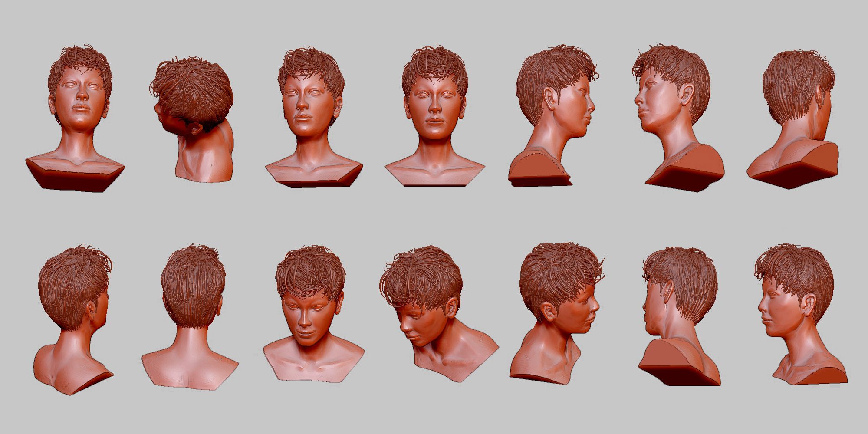Click the tilted bust leaning toward lower left
The height and width of the screenshot is (434, 868).
click(438, 315)
